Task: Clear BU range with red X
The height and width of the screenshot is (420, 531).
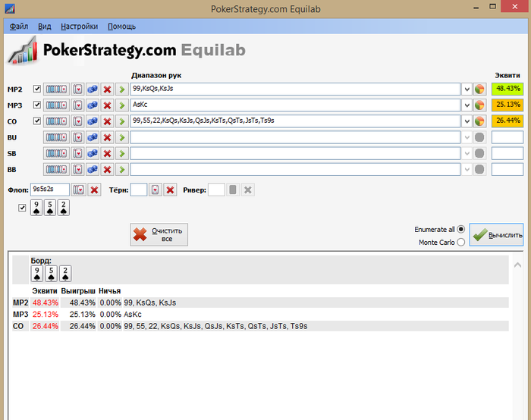Action: pos(108,137)
